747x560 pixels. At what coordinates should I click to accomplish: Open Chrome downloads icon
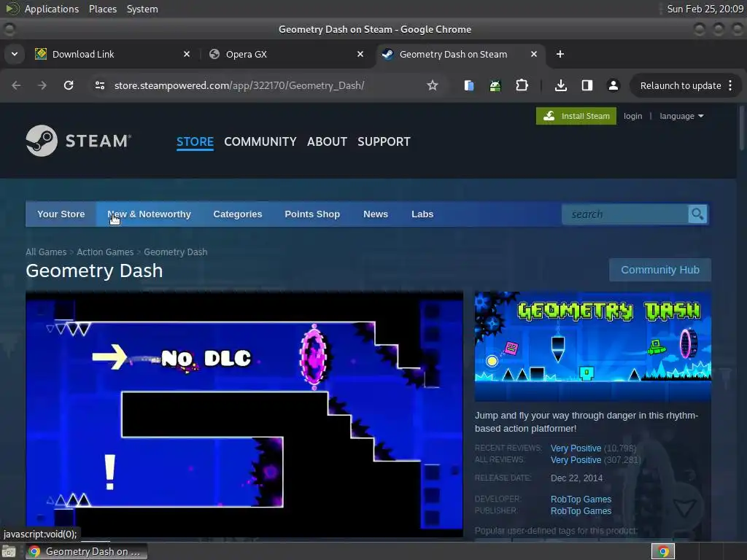561,86
